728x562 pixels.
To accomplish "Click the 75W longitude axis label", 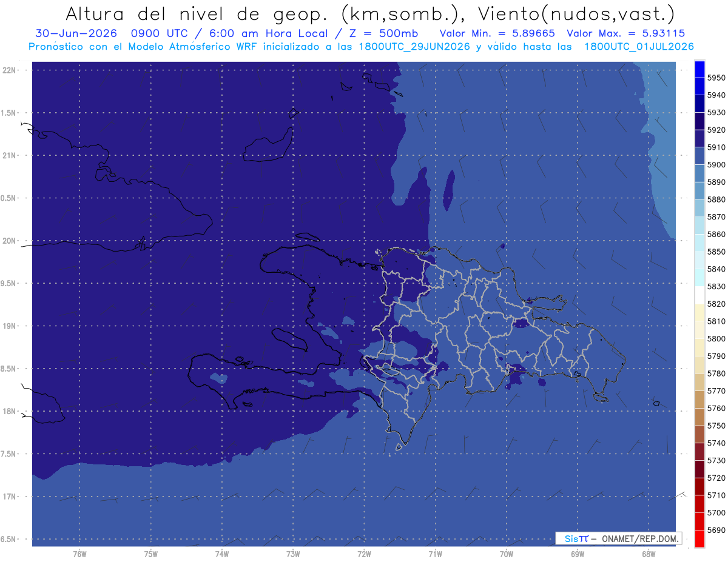I will pyautogui.click(x=151, y=554).
